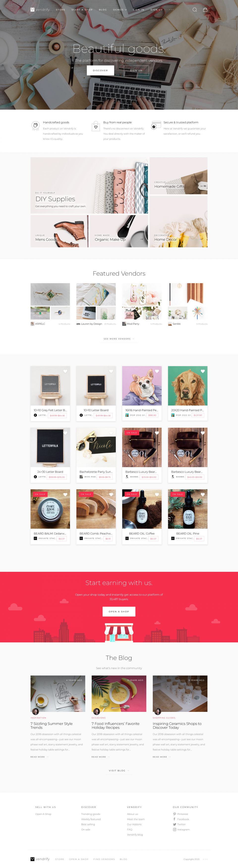238x868 pixels.
Task: Open the ARPELC featured vendor ring image
Action: coord(50,294)
